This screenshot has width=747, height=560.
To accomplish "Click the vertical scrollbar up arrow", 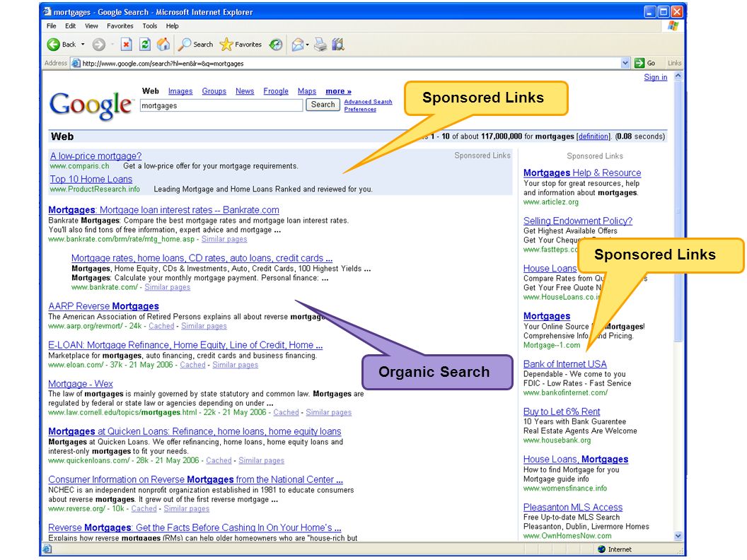I will click(x=678, y=76).
